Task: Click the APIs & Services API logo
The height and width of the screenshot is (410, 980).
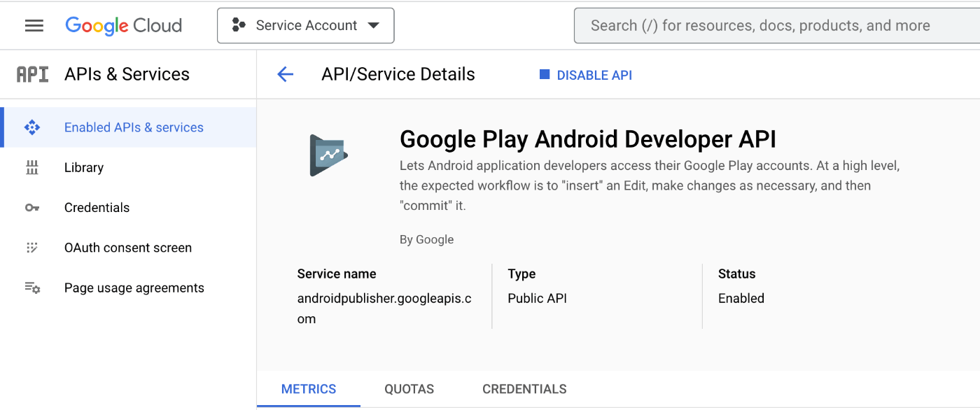Action: (32, 73)
